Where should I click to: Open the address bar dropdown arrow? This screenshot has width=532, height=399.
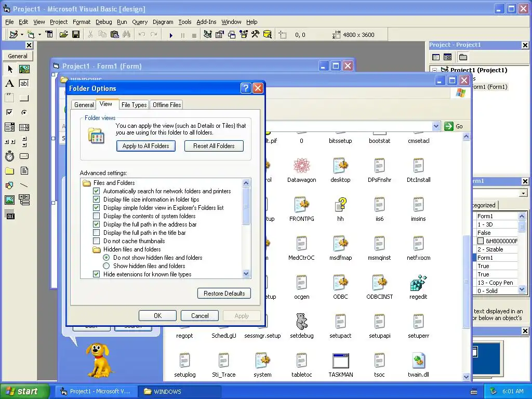point(436,126)
